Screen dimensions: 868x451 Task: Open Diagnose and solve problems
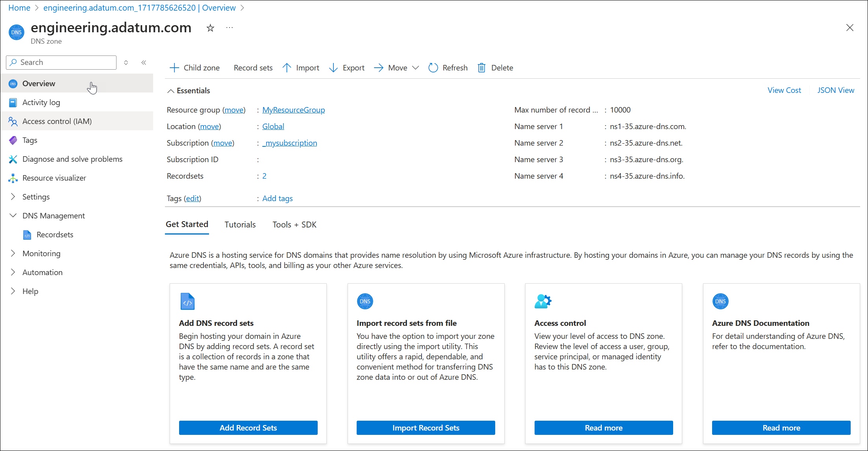tap(72, 159)
